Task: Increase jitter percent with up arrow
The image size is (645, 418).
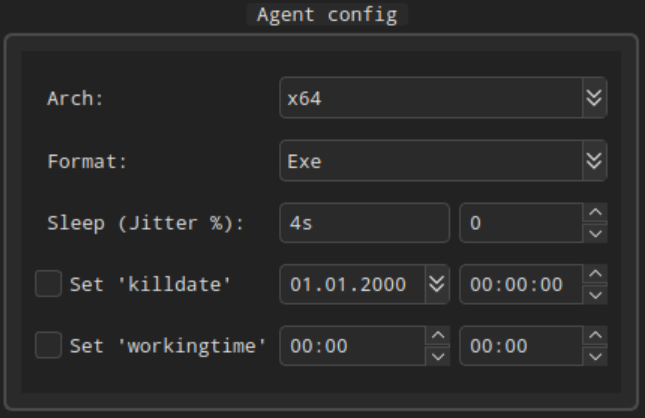Action: (x=595, y=213)
